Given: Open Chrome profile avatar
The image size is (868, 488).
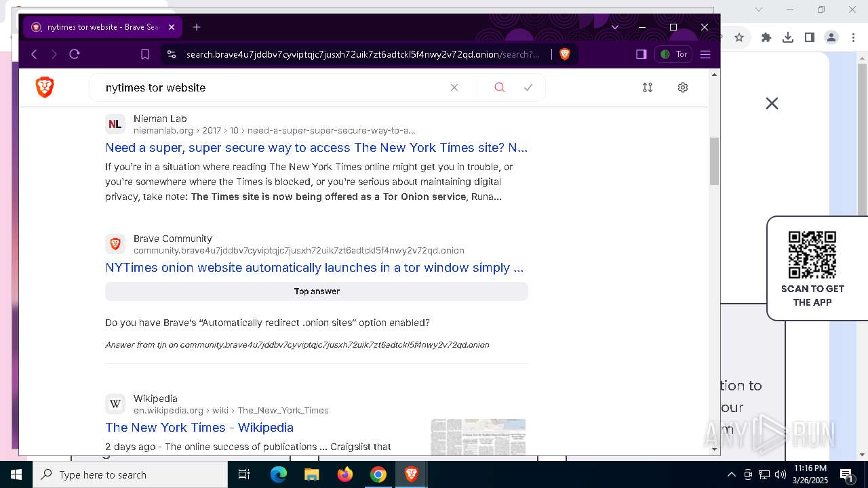Looking at the screenshot, I should pos(831,37).
